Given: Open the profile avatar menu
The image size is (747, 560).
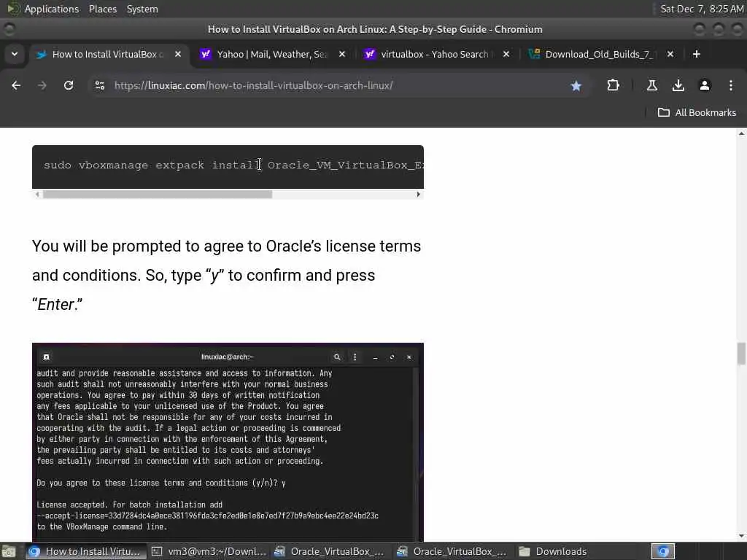Looking at the screenshot, I should (x=705, y=86).
